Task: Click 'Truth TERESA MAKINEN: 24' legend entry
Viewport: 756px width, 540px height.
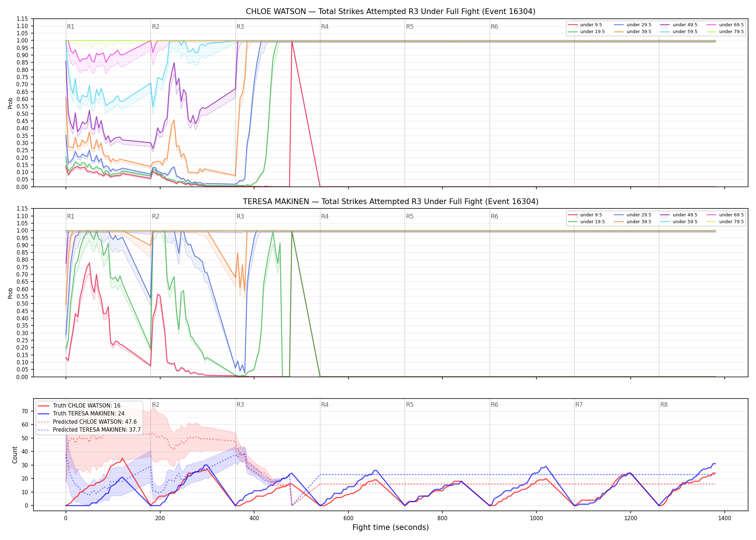Action: coord(81,414)
